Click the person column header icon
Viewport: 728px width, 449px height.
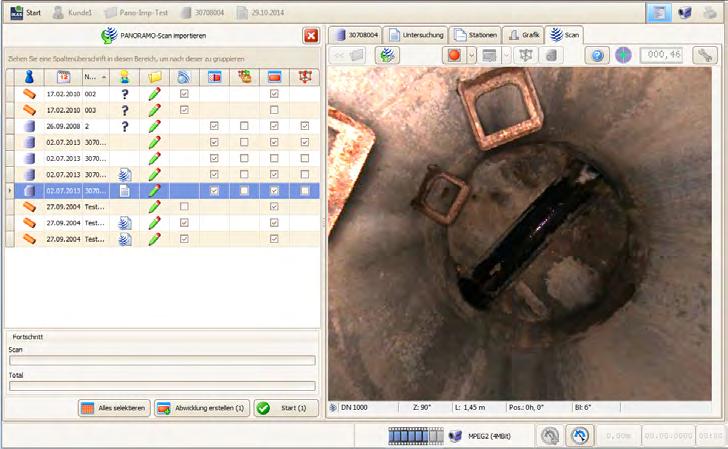click(124, 77)
